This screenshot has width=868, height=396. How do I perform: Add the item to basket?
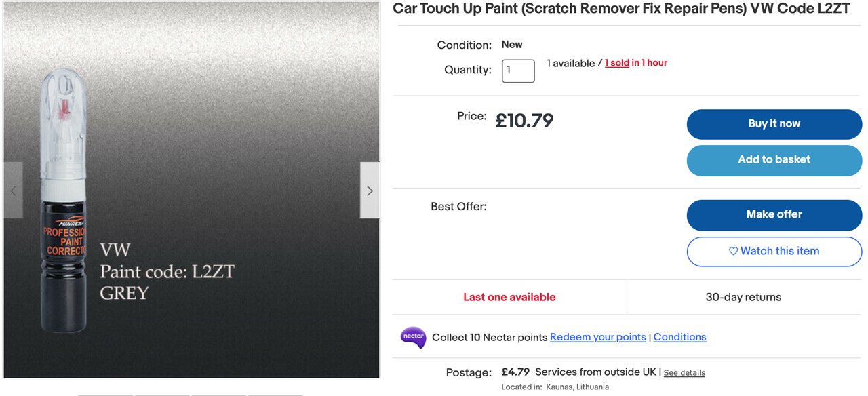774,160
